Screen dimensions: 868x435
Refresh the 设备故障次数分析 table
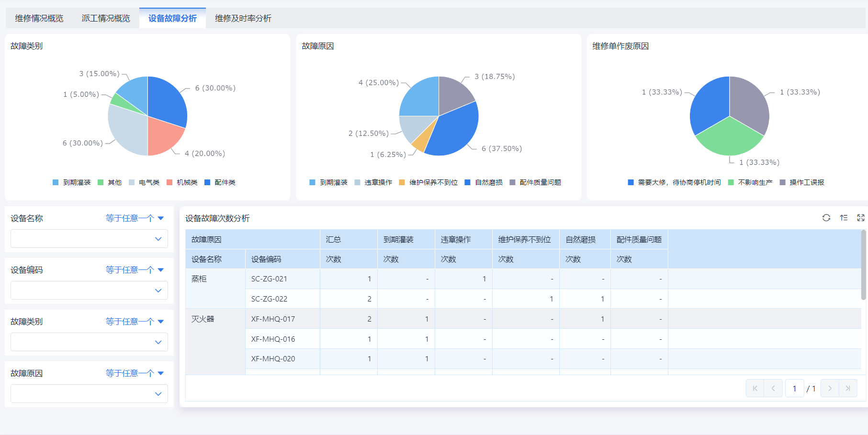coord(826,218)
